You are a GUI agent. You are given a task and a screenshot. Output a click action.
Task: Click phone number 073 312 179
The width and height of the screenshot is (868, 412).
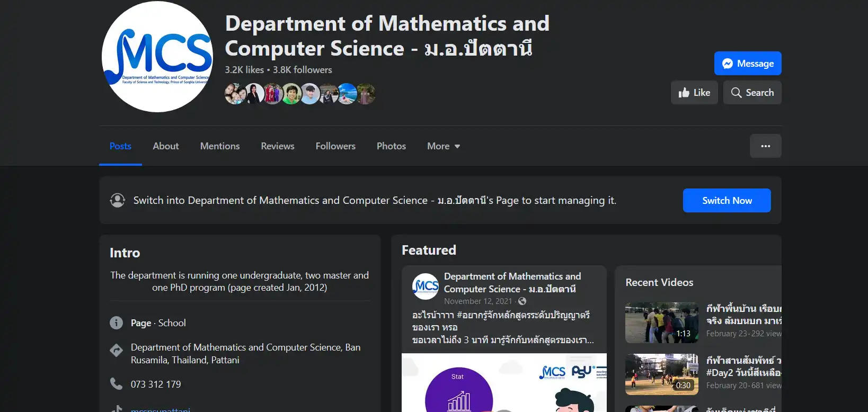point(156,384)
